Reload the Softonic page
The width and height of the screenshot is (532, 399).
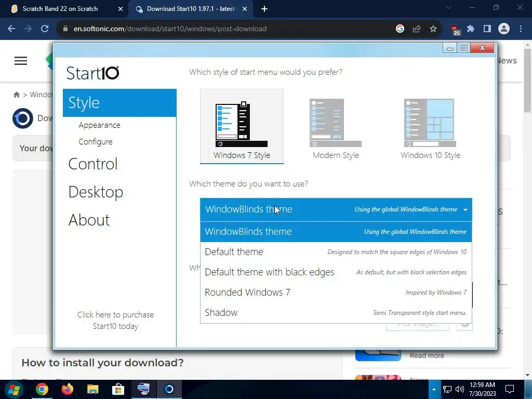click(x=45, y=29)
